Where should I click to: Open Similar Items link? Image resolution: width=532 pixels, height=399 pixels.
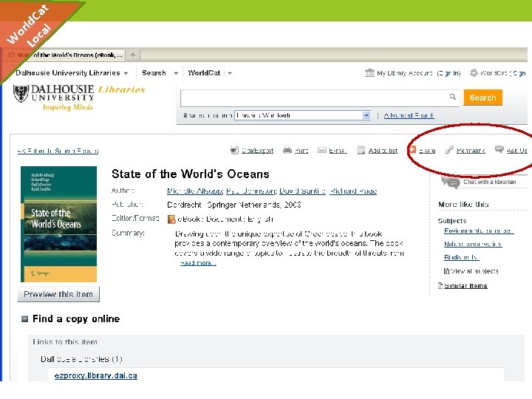pyautogui.click(x=465, y=286)
